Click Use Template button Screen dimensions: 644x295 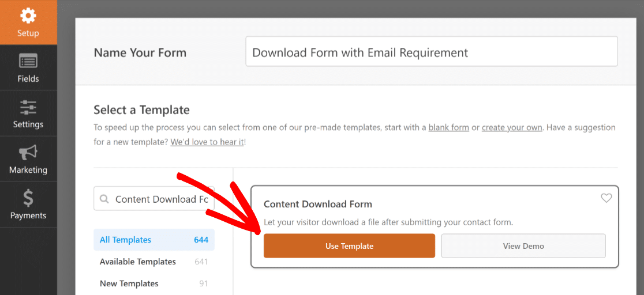[349, 246]
